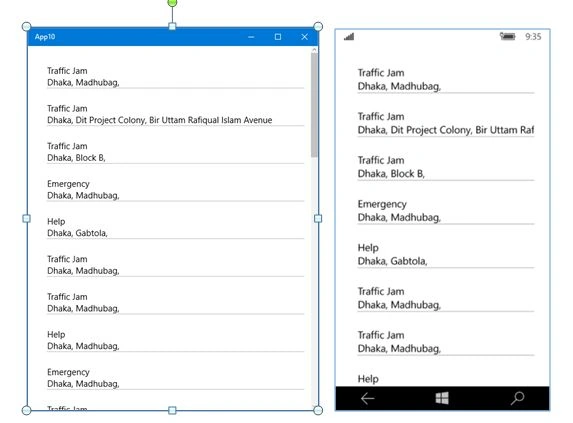The image size is (573, 423).
Task: Click the 9:35 clock on phone
Action: click(x=533, y=37)
